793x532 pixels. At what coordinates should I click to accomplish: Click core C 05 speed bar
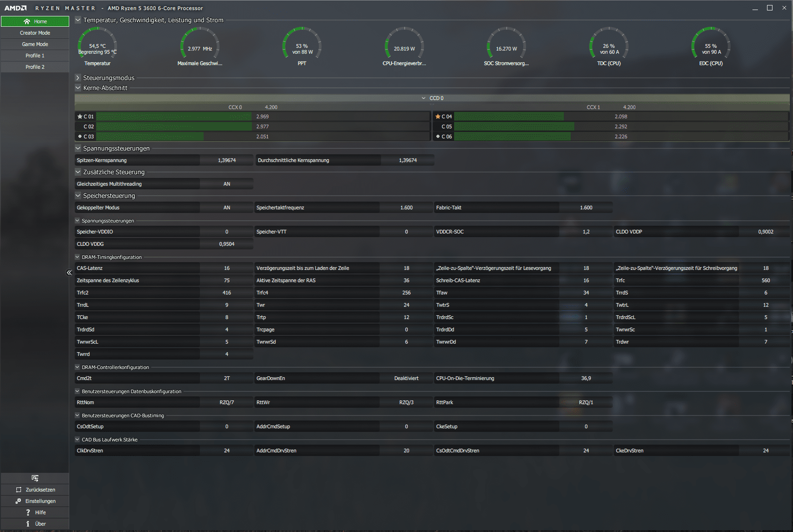coord(621,127)
